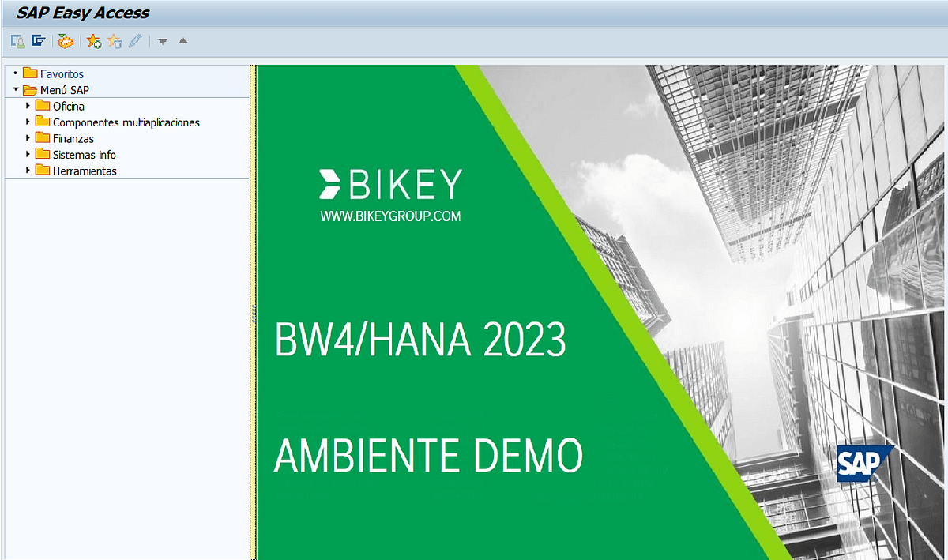
Task: Select the Menú SAP label
Action: coord(65,90)
